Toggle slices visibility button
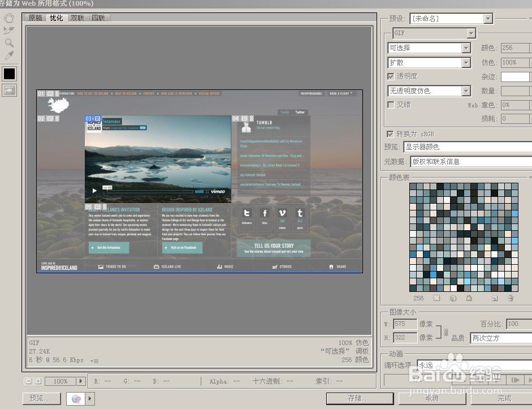This screenshot has width=532, height=409. [9, 91]
